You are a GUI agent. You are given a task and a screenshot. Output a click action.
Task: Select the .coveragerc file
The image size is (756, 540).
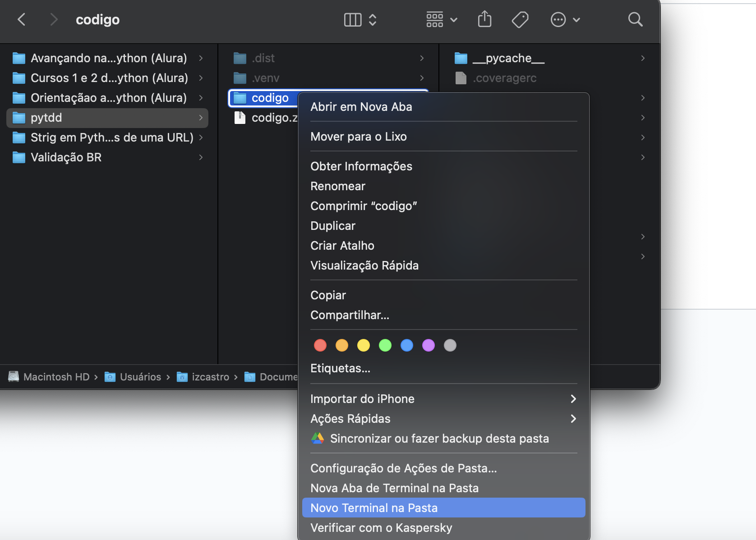tap(549, 78)
